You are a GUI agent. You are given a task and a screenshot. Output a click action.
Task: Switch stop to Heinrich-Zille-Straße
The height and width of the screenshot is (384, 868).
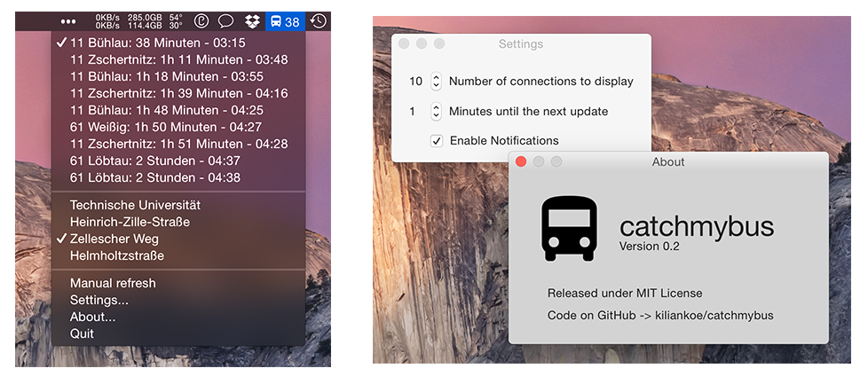coord(178,222)
